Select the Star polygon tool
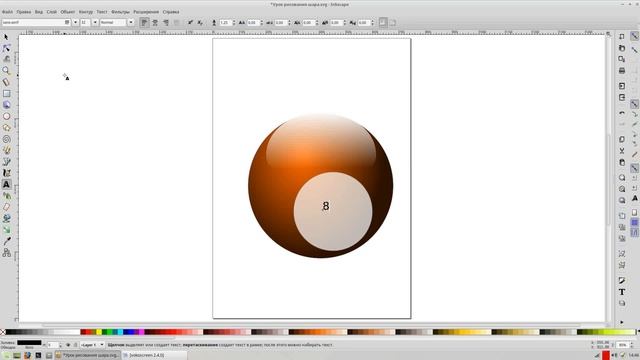The width and height of the screenshot is (640, 360). tap(6, 128)
